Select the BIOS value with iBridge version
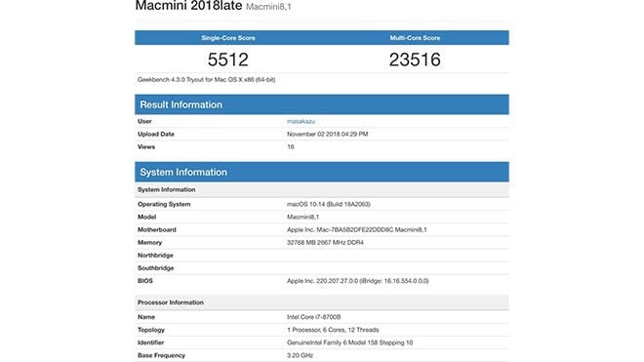644x362 pixels. (358, 281)
